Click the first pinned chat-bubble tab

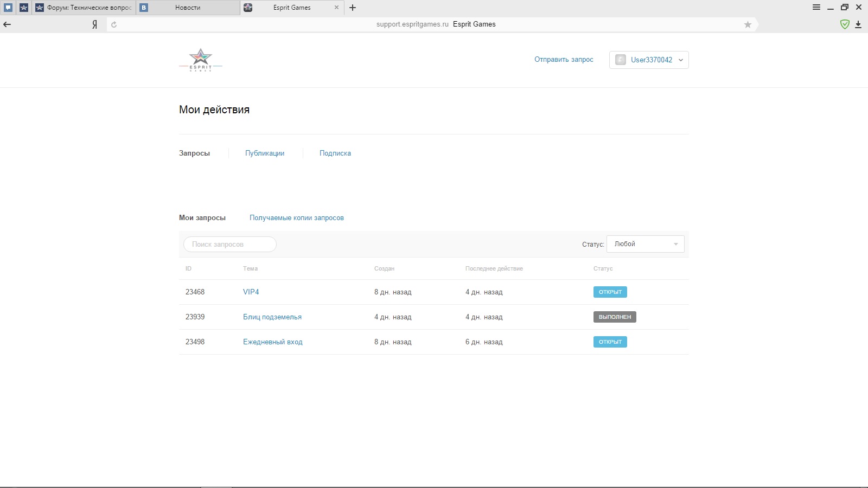pos(8,8)
